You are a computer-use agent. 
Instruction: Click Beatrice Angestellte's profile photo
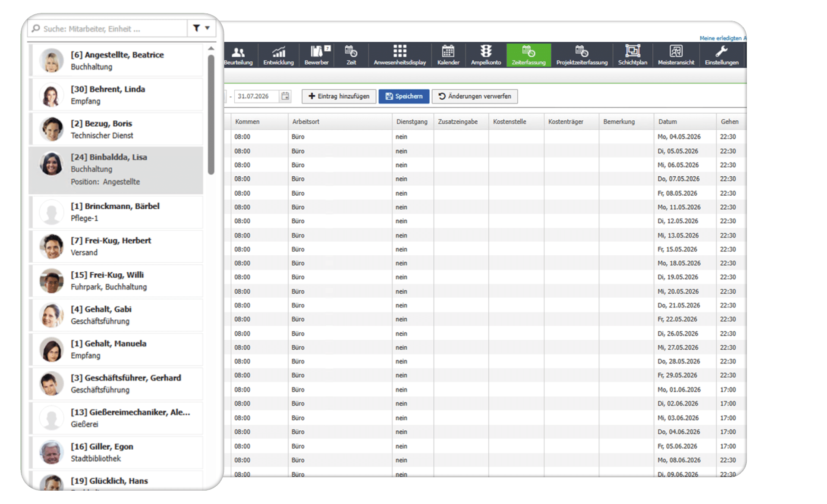click(x=52, y=61)
